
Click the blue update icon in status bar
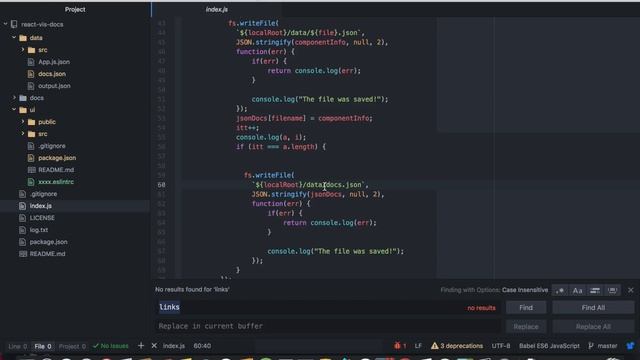(630, 346)
